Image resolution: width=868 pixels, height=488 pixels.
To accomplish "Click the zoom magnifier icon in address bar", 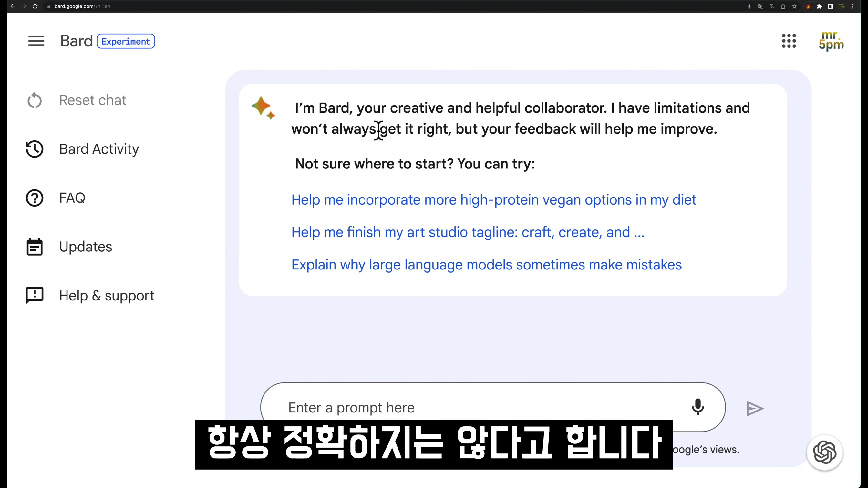I will 772,6.
